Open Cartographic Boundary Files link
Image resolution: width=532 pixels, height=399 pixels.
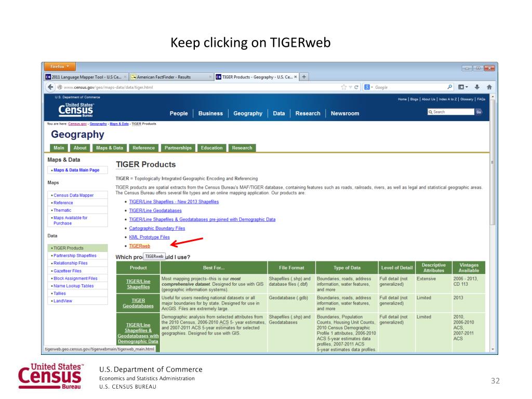(157, 228)
